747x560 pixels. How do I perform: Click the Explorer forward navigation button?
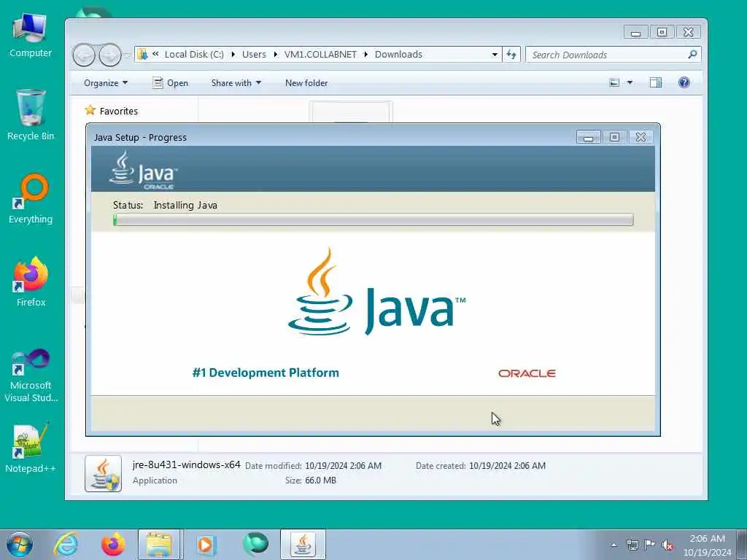click(110, 55)
